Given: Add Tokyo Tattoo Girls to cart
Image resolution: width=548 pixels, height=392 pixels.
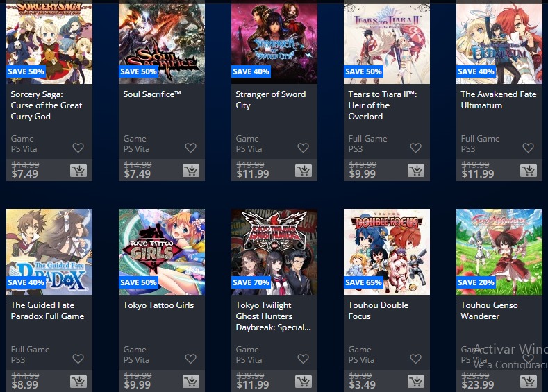Looking at the screenshot, I should 191,381.
